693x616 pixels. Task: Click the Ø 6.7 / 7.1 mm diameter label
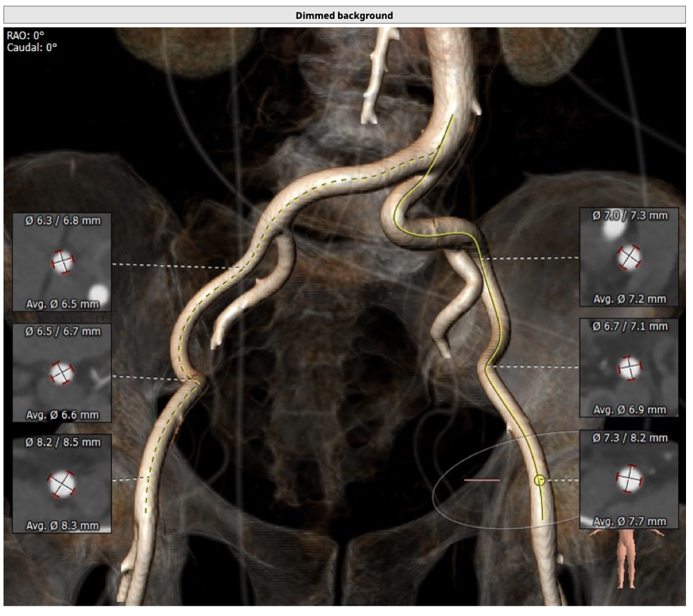[629, 326]
